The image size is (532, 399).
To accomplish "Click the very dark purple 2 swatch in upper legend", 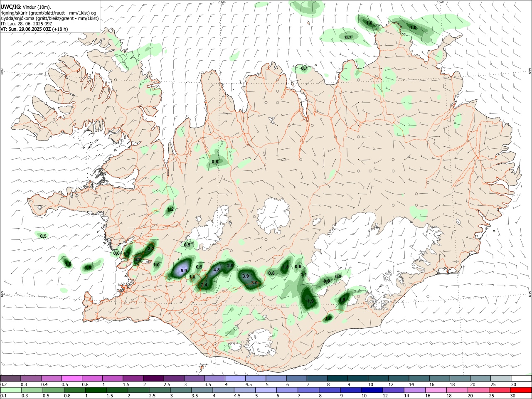I will click(153, 378).
